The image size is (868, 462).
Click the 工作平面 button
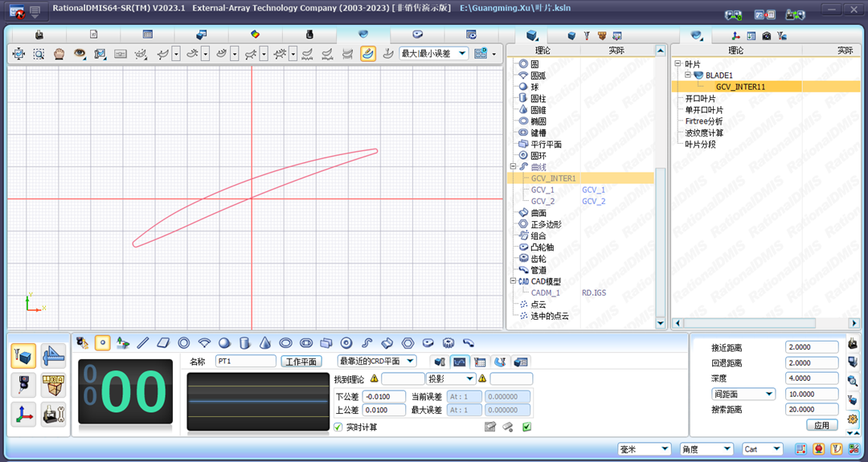click(301, 362)
